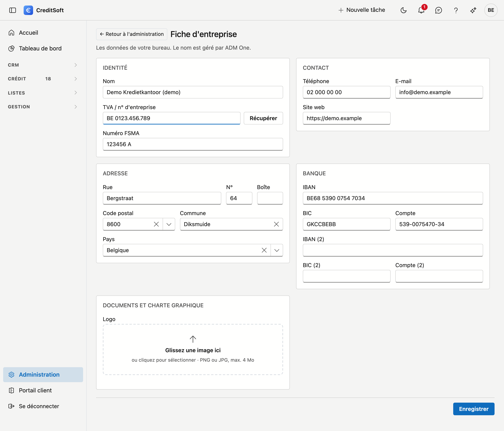Click the Téléphone field
Screen dimensions: 504x431
[346, 92]
